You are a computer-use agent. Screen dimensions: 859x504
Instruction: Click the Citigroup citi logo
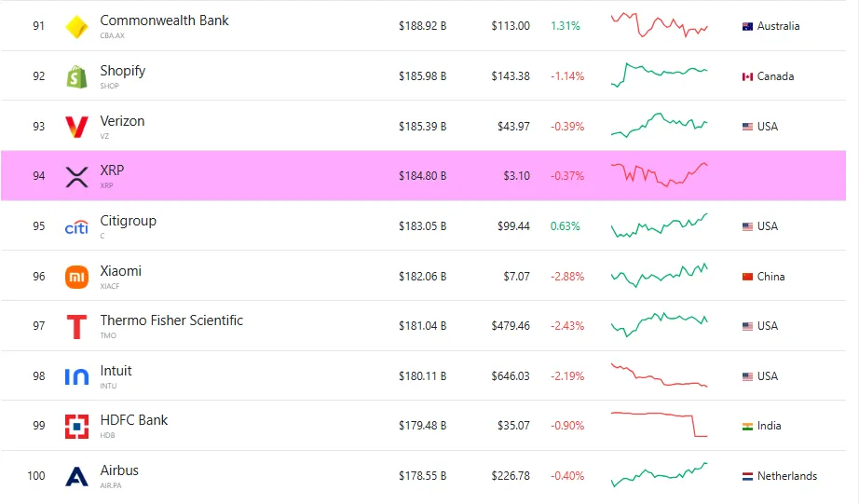pos(76,227)
